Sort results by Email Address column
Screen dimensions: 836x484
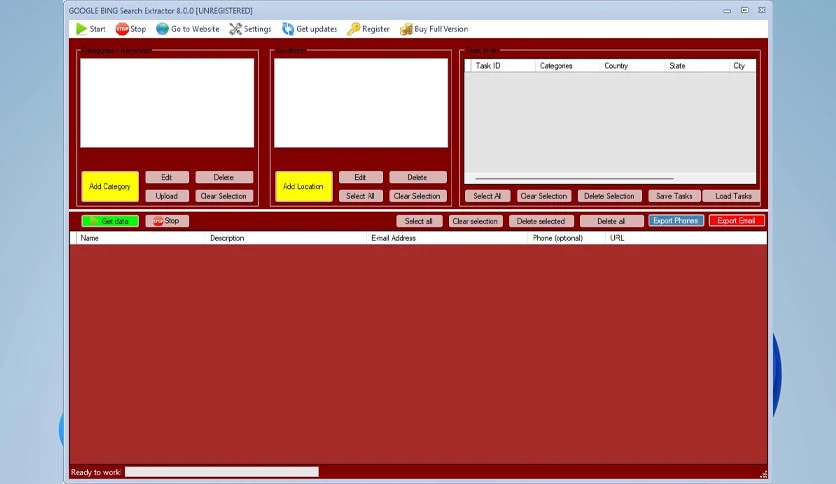pos(447,238)
